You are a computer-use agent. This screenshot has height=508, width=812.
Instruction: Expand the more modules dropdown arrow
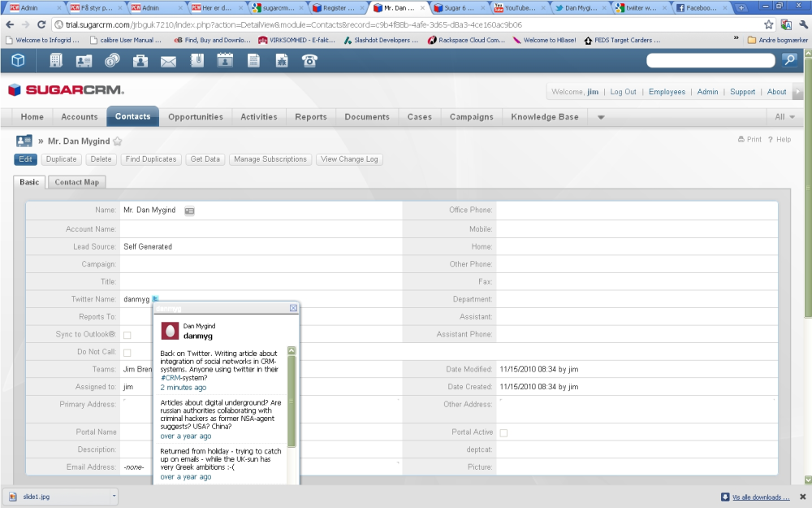tap(601, 117)
